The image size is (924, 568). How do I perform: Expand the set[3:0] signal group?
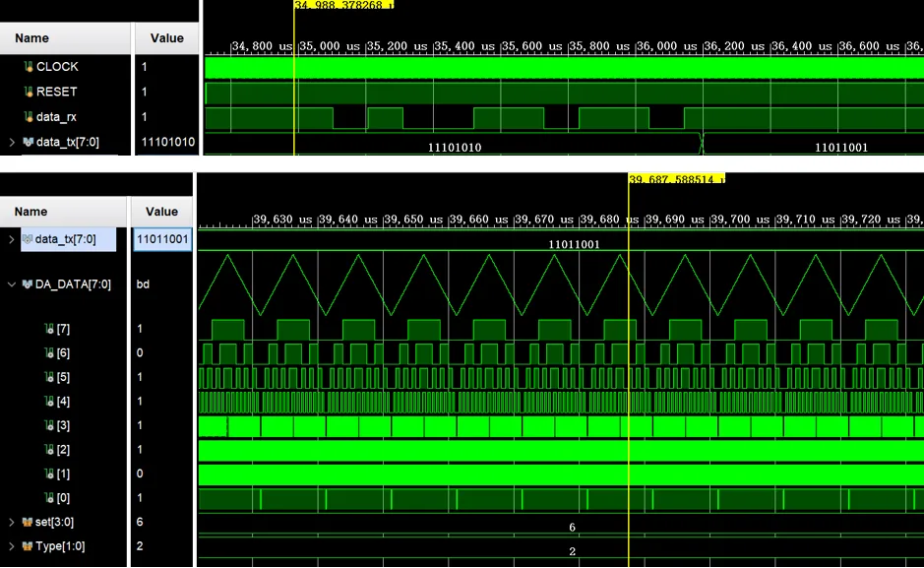click(x=12, y=522)
